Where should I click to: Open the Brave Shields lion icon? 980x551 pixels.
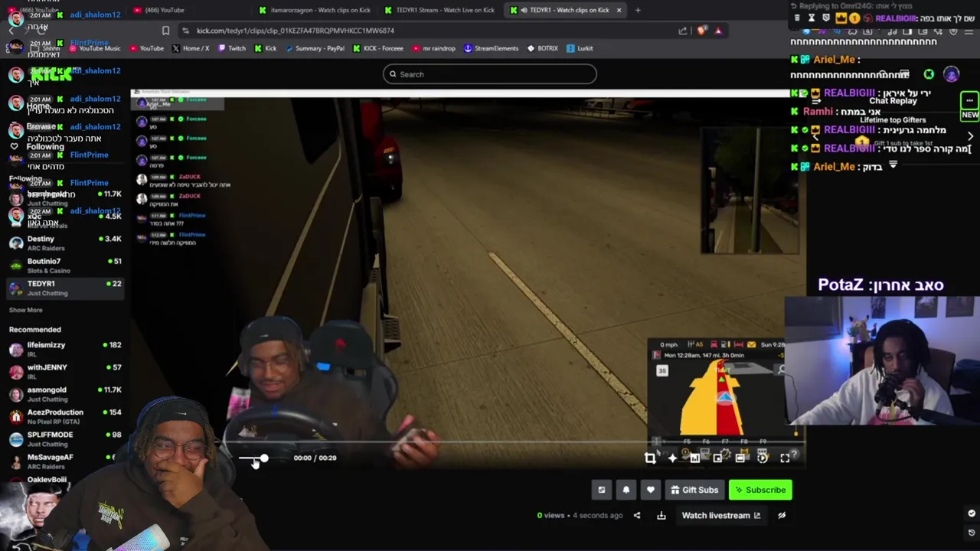(x=701, y=31)
